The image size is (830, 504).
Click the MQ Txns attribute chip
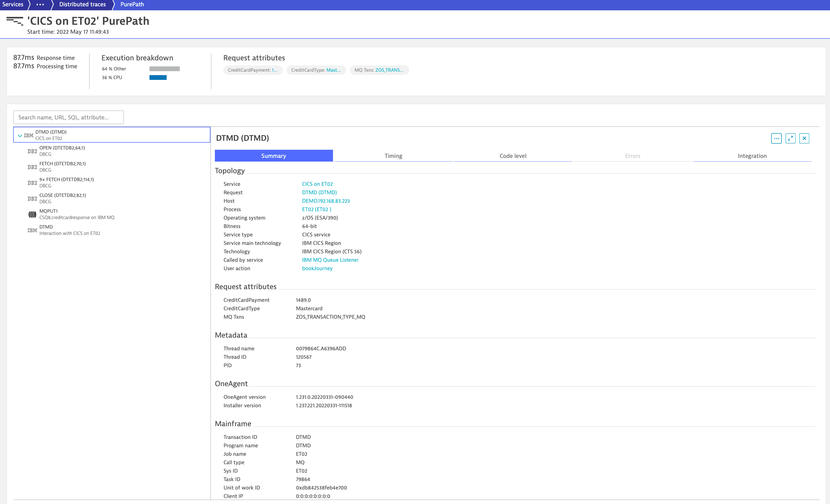pyautogui.click(x=379, y=70)
